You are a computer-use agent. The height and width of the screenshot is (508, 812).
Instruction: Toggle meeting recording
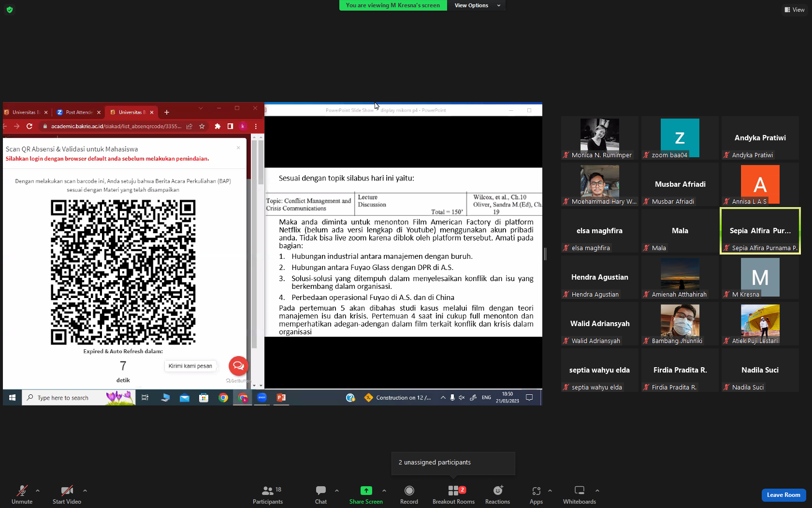[409, 494]
